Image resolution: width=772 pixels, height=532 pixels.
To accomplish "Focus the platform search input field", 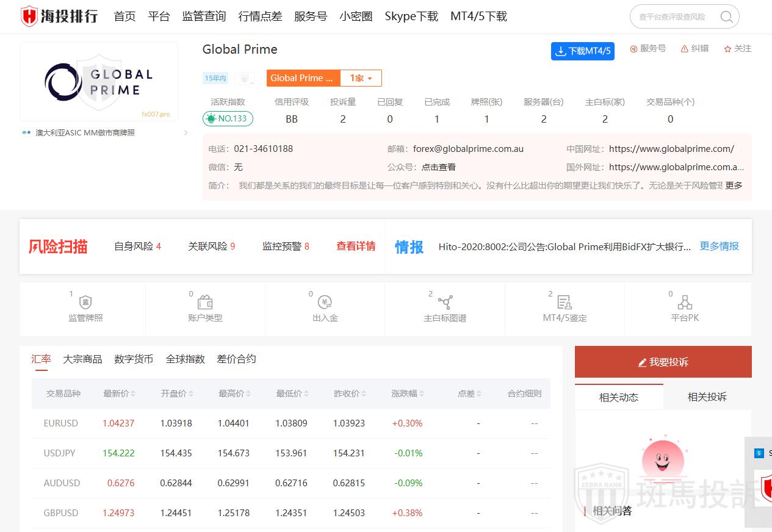I will (x=674, y=17).
